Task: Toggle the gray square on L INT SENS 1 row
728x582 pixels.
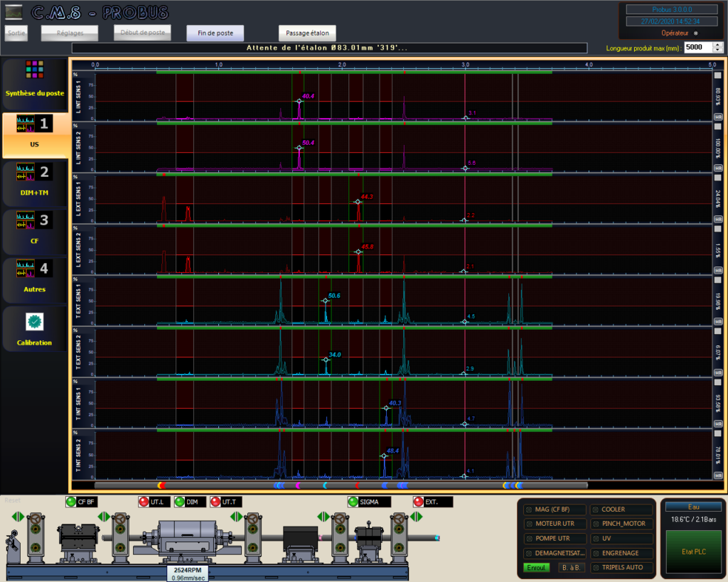Action: (x=718, y=75)
